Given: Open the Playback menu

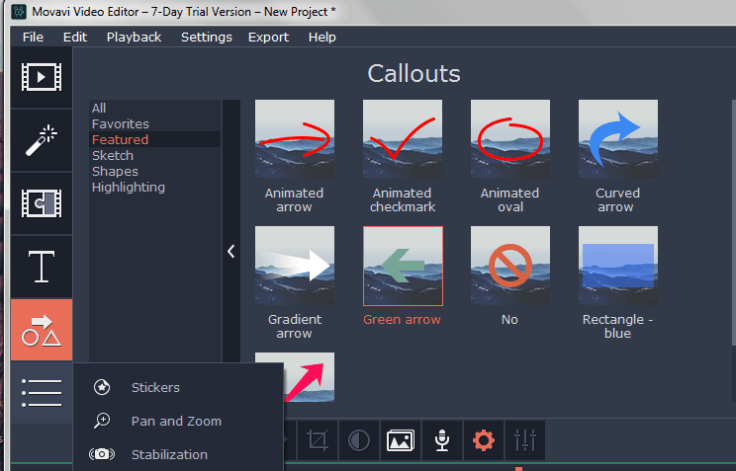Looking at the screenshot, I should [133, 37].
